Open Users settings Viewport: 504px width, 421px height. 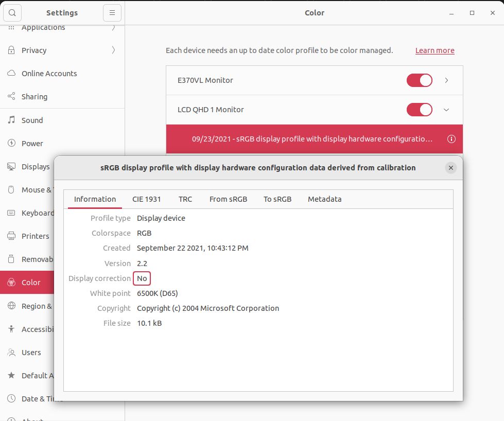(27, 352)
